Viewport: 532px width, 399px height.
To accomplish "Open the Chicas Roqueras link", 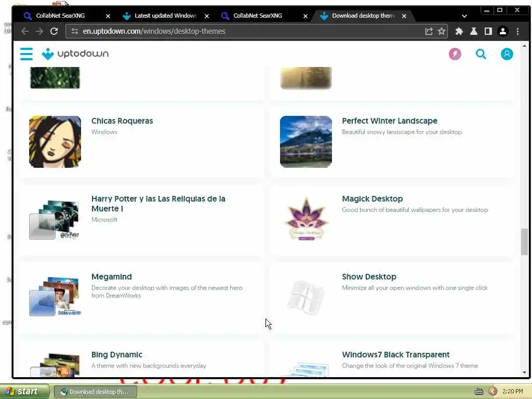I will (122, 121).
